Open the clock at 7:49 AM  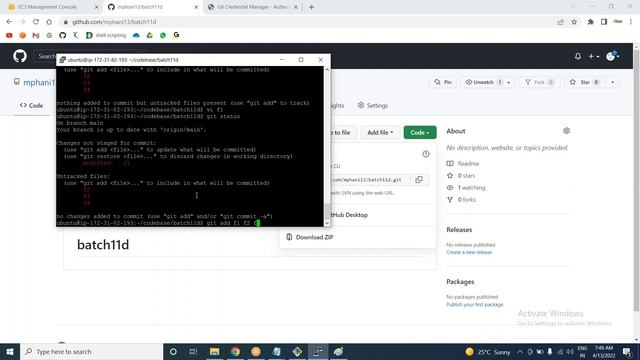[x=604, y=352]
